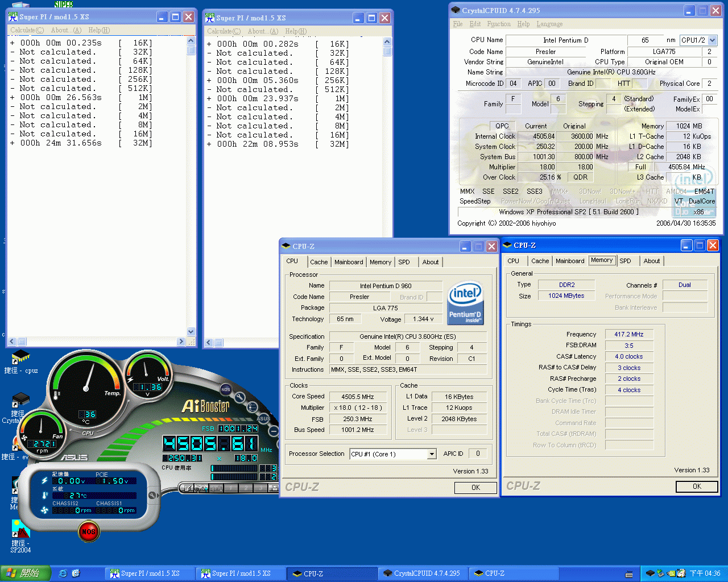Click the memory Frequency value 417.2 MHz
Viewport: 728px width, 582px height.
pyautogui.click(x=628, y=335)
